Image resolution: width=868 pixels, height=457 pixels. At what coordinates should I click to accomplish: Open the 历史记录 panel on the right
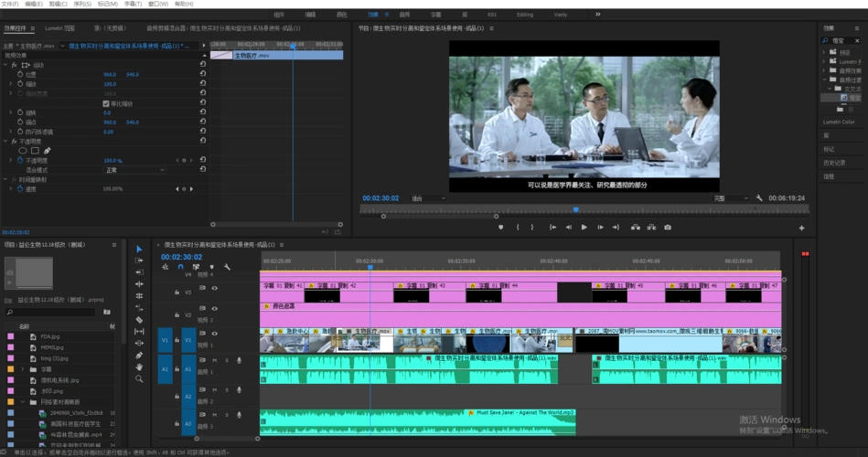coord(835,163)
